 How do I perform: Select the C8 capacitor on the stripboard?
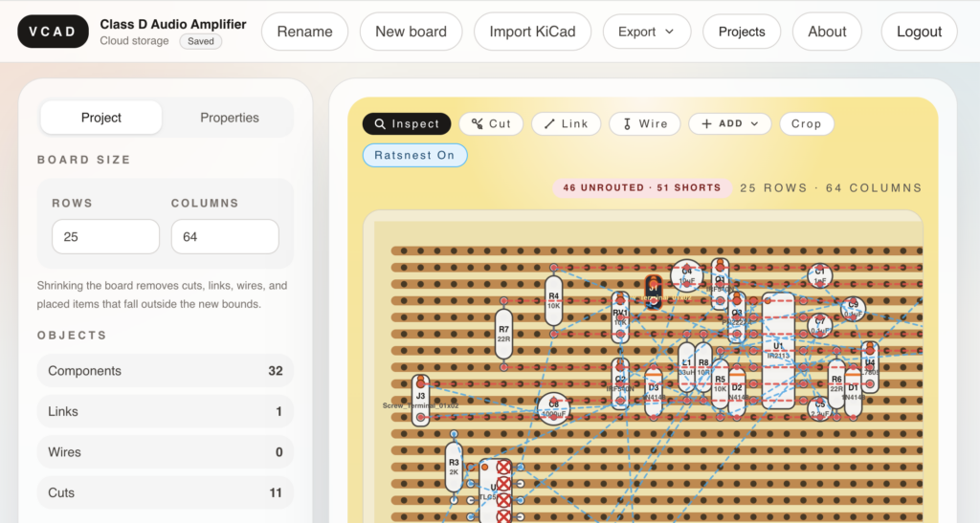click(553, 408)
